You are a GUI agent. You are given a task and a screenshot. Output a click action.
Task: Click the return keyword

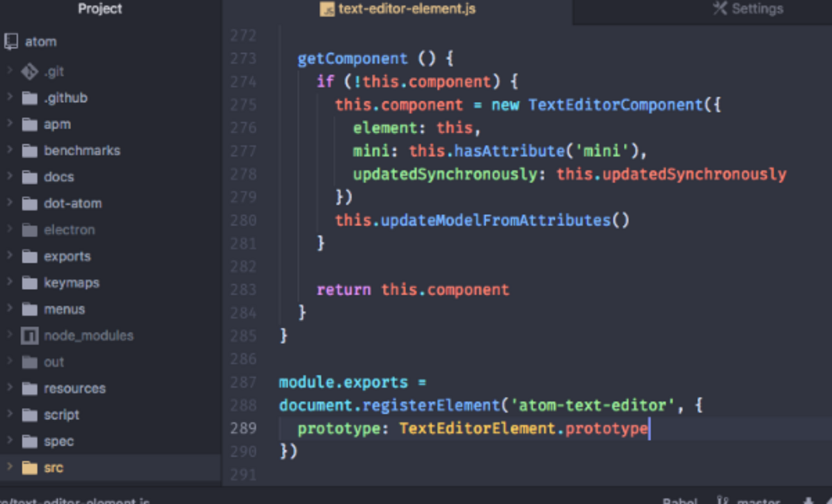[x=344, y=289]
